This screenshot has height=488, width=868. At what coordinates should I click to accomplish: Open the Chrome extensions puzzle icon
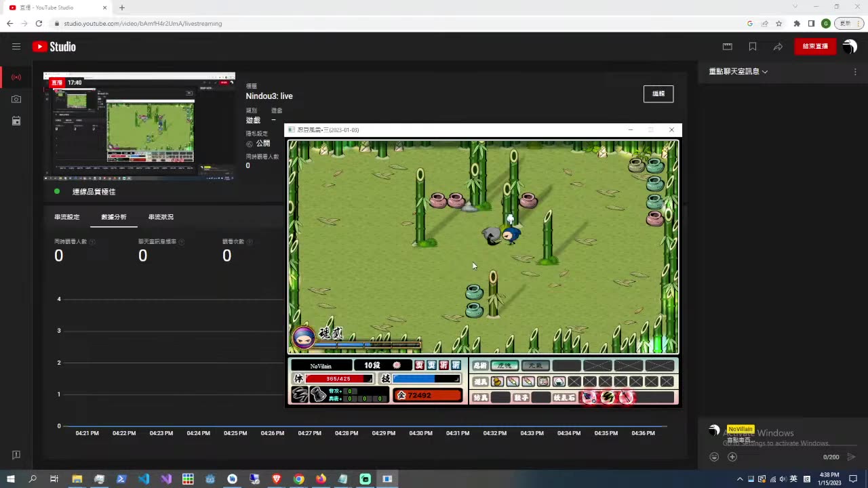click(797, 23)
